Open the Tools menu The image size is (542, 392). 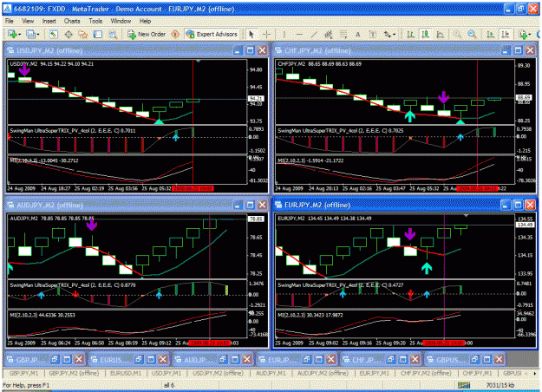pos(95,21)
